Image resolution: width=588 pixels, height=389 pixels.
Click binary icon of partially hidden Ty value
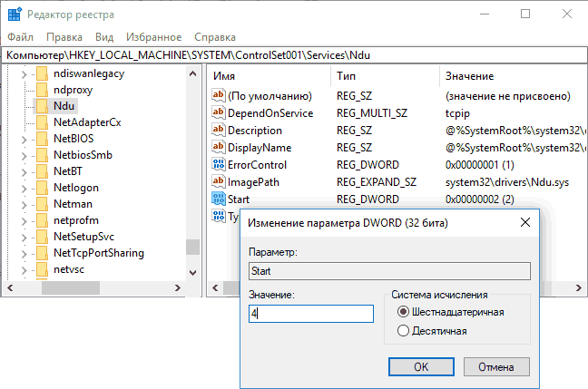pos(219,216)
